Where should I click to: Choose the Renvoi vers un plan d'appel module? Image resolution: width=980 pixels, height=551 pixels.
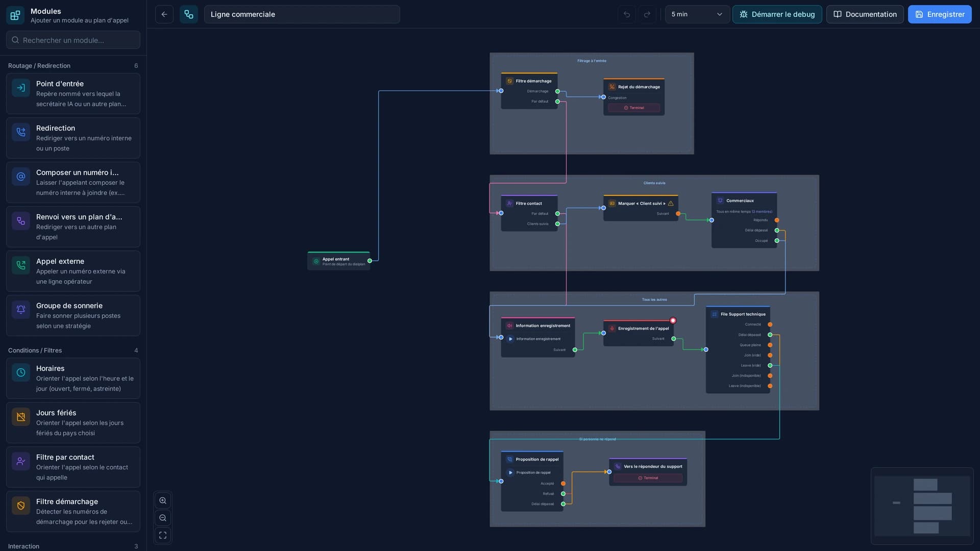point(73,227)
